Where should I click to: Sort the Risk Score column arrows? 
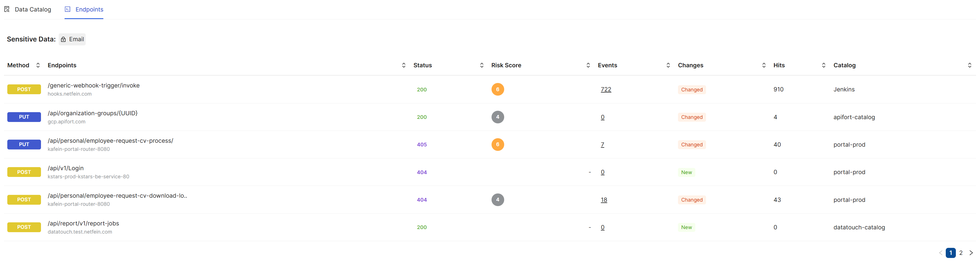click(588, 65)
